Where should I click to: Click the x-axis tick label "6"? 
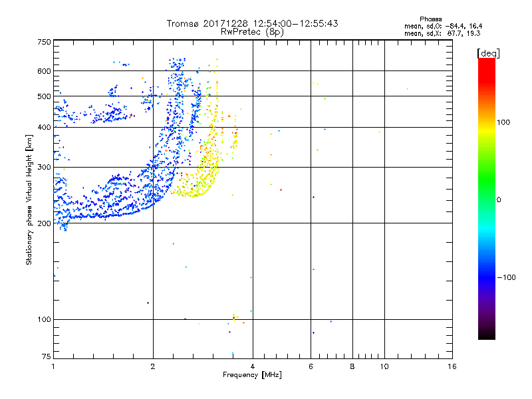pos(311,366)
